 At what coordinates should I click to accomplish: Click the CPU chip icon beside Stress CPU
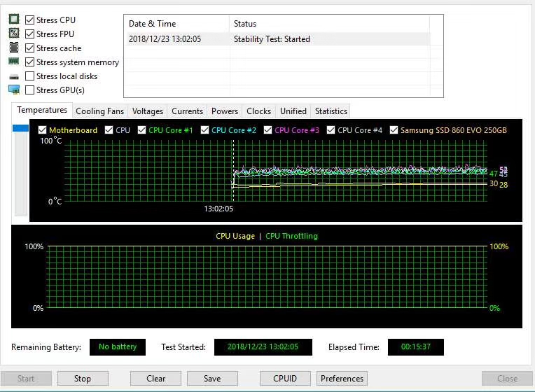coord(14,20)
